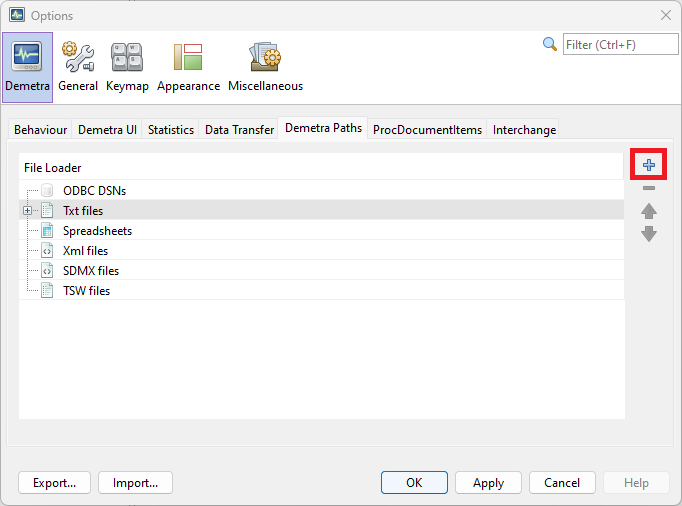
Task: Select SDMX files loader entry
Action: 90,271
